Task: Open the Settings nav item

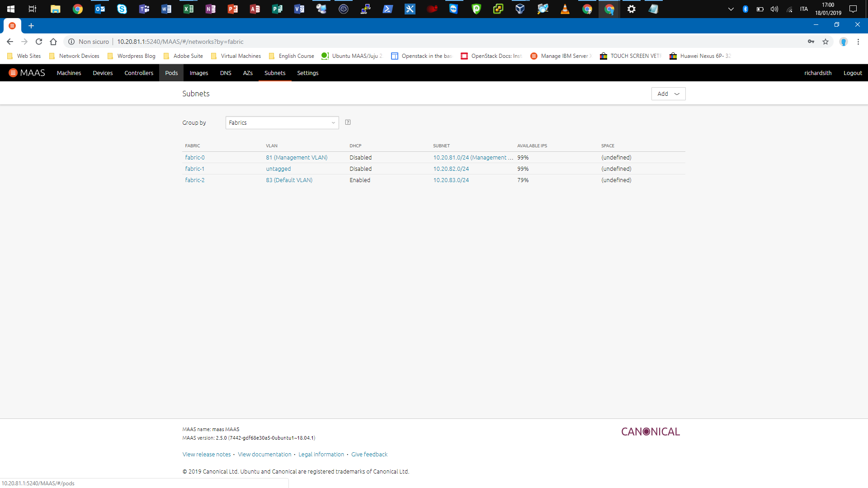Action: click(307, 73)
